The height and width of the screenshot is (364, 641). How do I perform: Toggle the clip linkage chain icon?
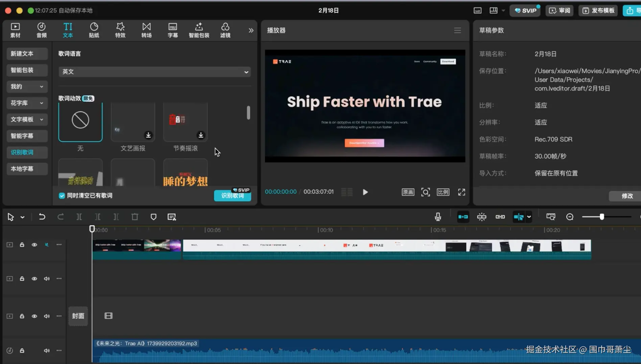500,217
